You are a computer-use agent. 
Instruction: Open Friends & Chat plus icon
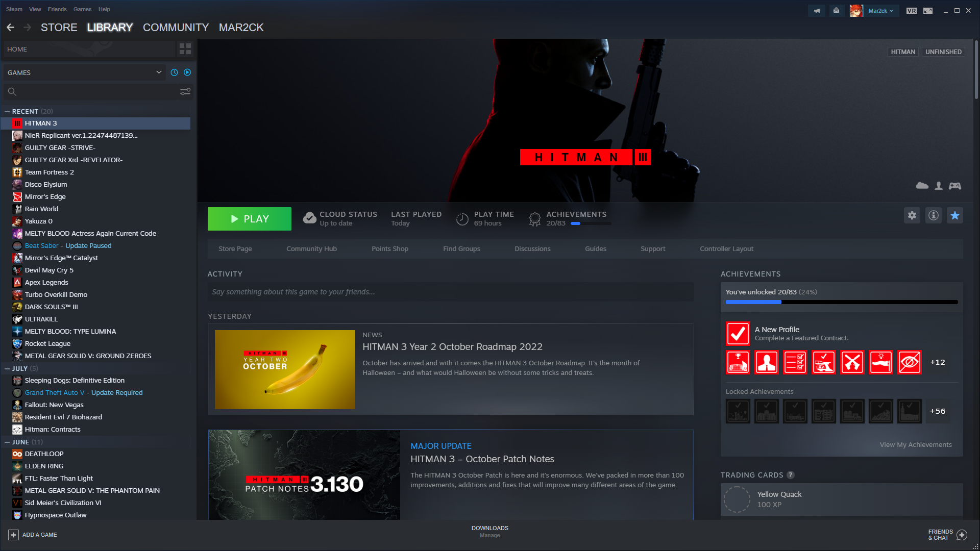[962, 535]
